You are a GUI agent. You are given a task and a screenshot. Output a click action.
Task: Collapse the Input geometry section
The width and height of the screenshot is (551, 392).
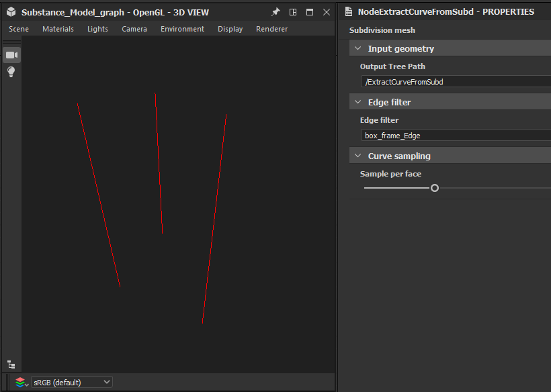(357, 48)
